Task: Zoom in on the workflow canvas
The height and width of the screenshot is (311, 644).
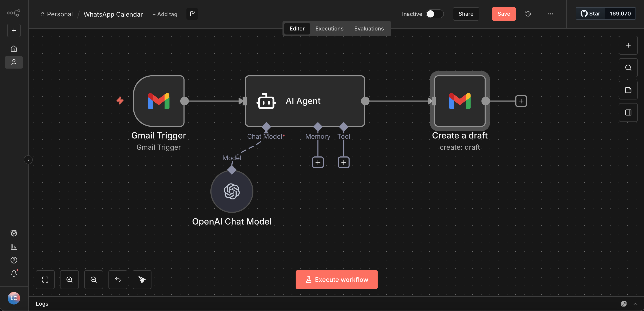Action: [69, 279]
